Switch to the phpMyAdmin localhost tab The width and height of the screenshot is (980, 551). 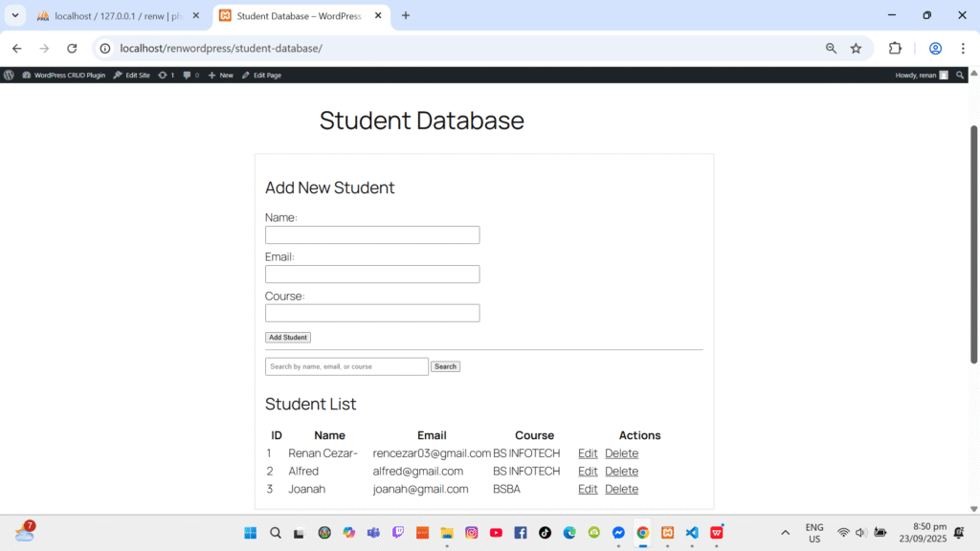coord(115,15)
